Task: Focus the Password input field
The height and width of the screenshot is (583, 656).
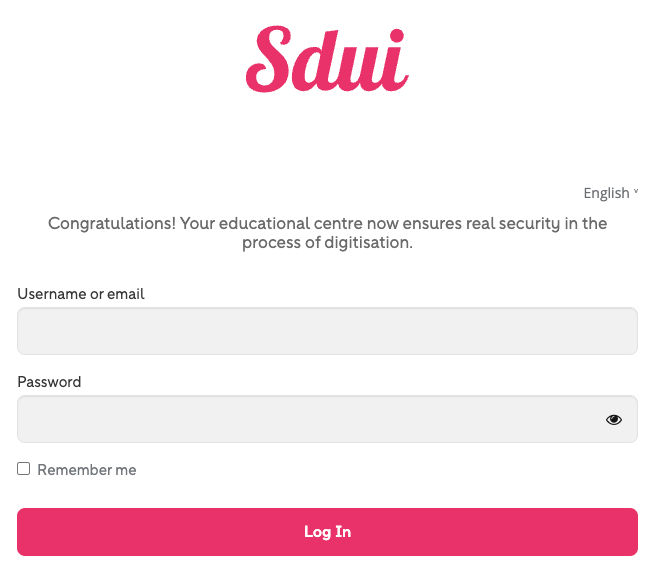Action: (x=310, y=420)
